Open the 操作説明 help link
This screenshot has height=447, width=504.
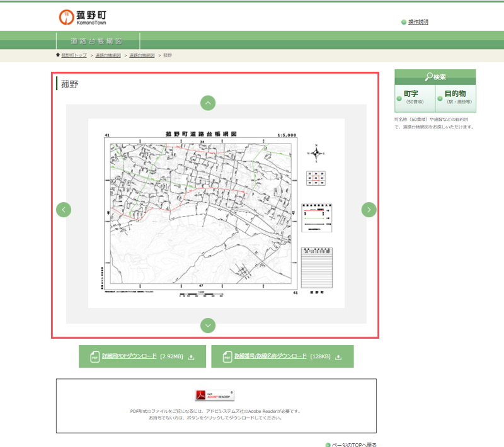tap(418, 22)
